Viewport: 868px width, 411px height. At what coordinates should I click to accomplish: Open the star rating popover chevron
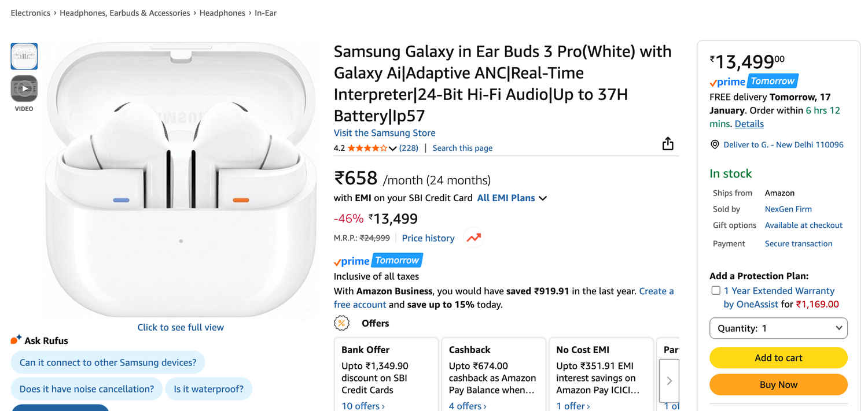pyautogui.click(x=393, y=149)
